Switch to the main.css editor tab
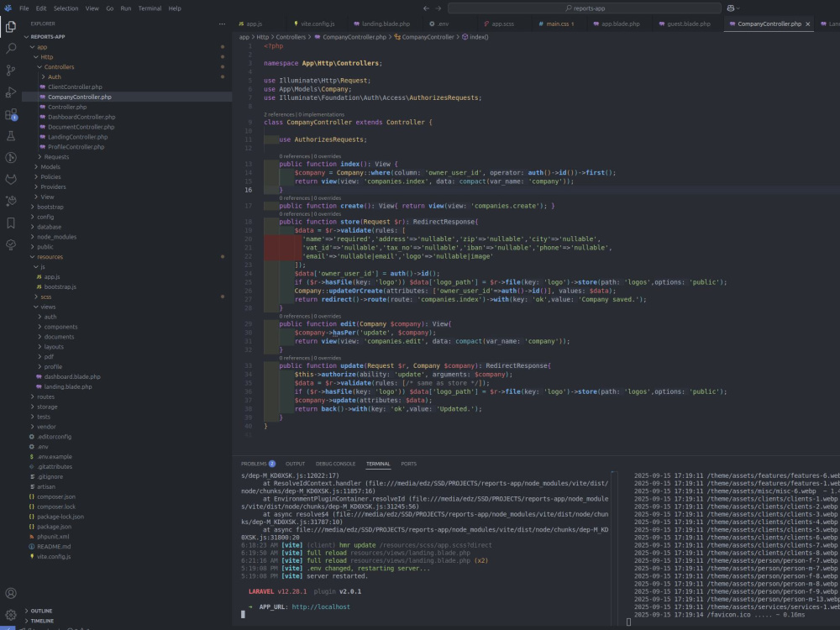Image resolution: width=840 pixels, height=630 pixels. point(556,24)
